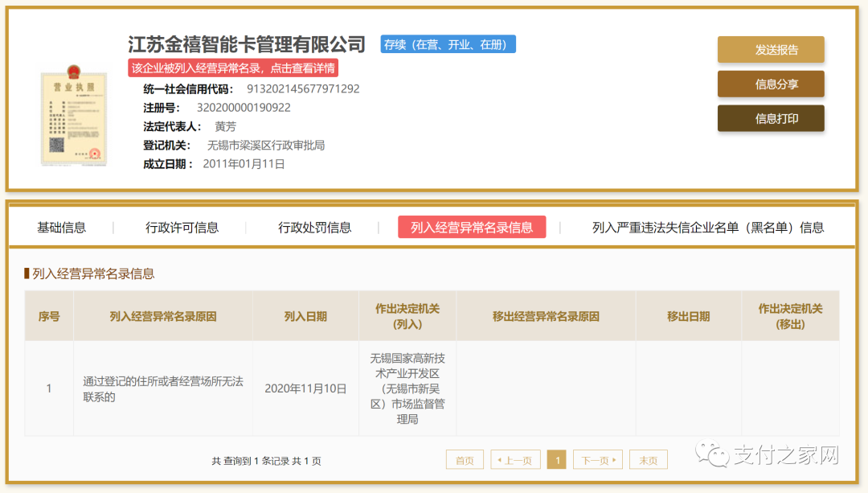Click the business license thumbnail image
This screenshot has height=493, width=868.
coord(74,115)
